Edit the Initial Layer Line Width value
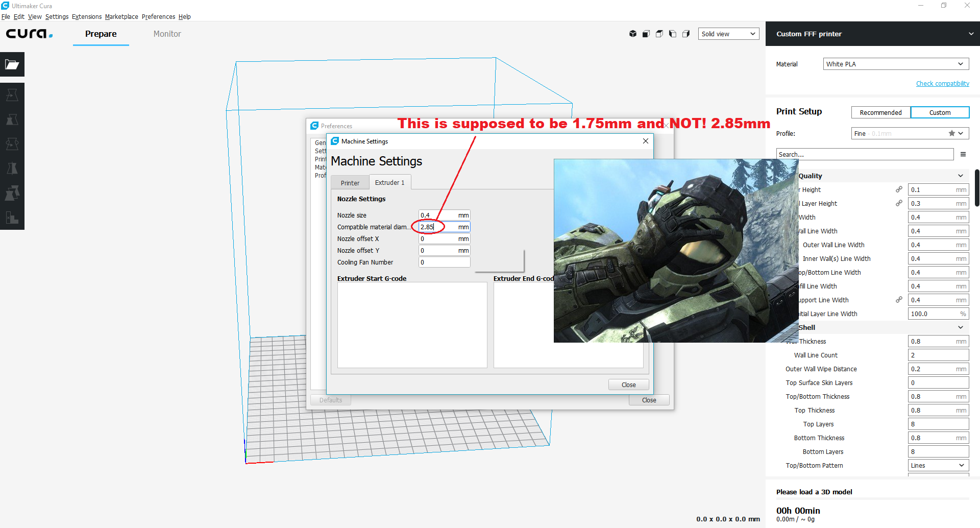The width and height of the screenshot is (980, 528). coord(938,314)
